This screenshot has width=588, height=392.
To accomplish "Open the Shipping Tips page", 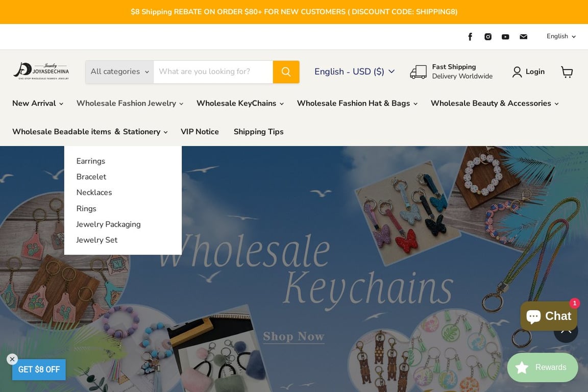I will pyautogui.click(x=258, y=132).
